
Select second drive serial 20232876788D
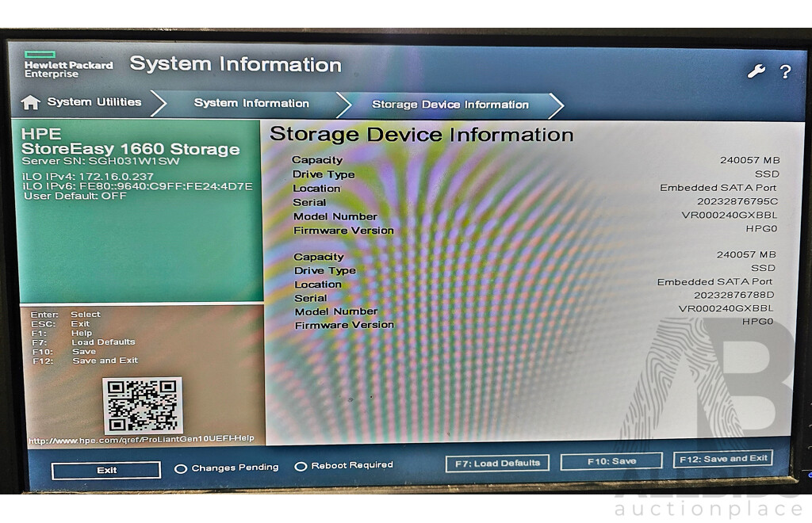pyautogui.click(x=733, y=295)
